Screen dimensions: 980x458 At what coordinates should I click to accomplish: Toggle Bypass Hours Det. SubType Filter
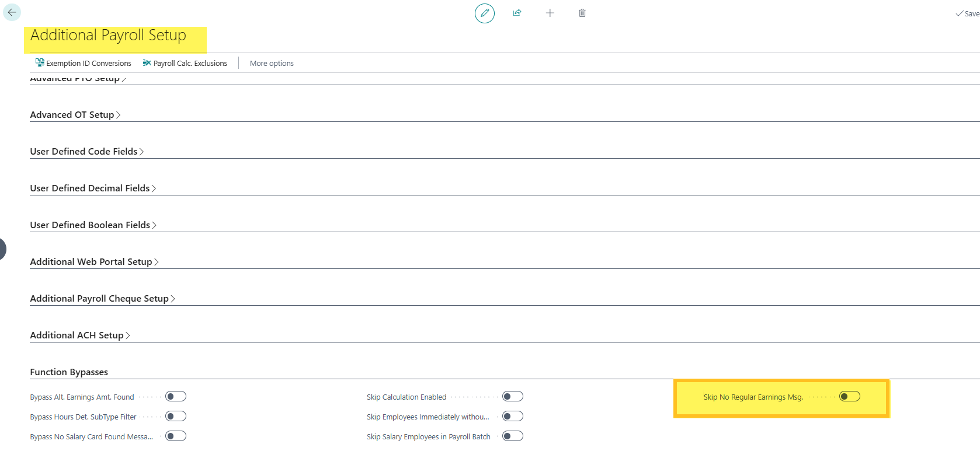[175, 417]
